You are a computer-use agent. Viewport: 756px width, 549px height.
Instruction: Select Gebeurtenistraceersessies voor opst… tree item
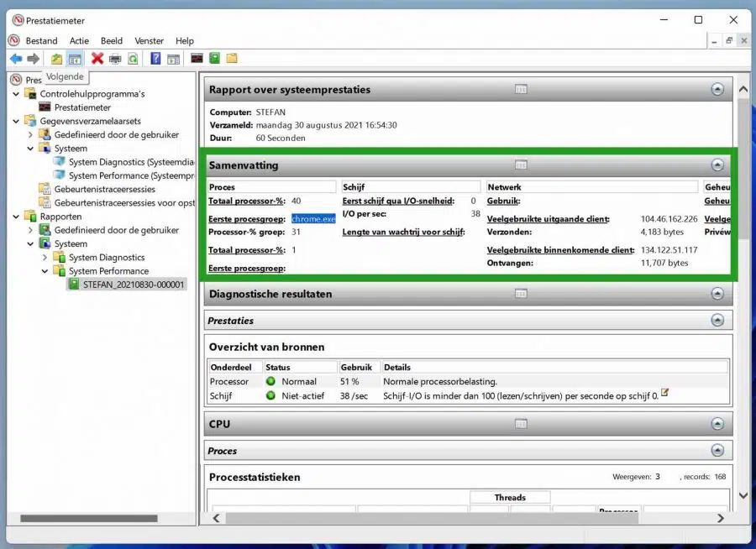(124, 203)
